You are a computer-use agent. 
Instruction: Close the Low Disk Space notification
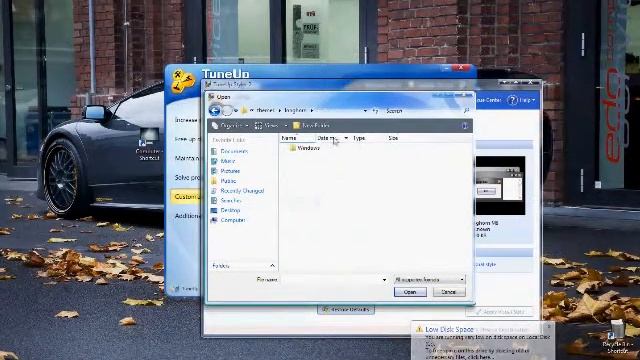pos(549,326)
